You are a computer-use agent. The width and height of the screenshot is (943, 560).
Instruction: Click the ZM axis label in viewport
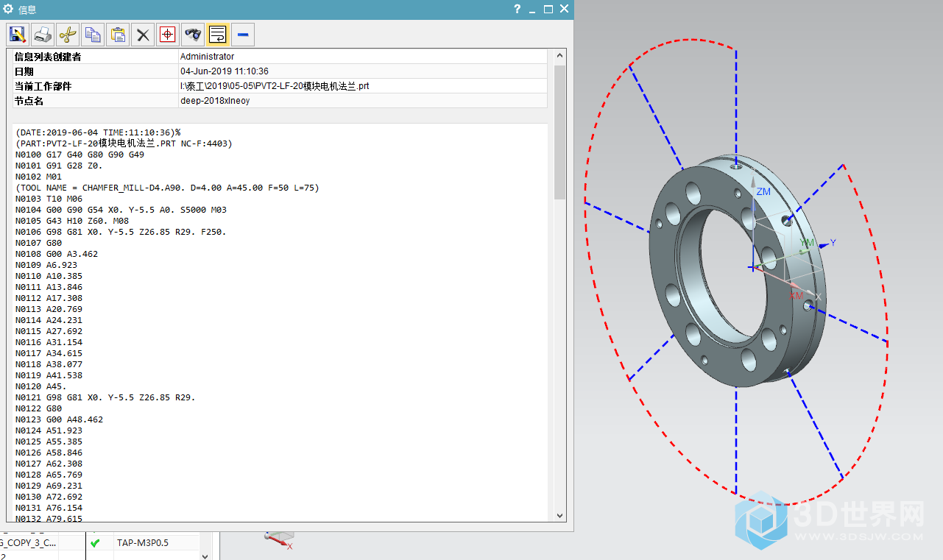coord(764,191)
